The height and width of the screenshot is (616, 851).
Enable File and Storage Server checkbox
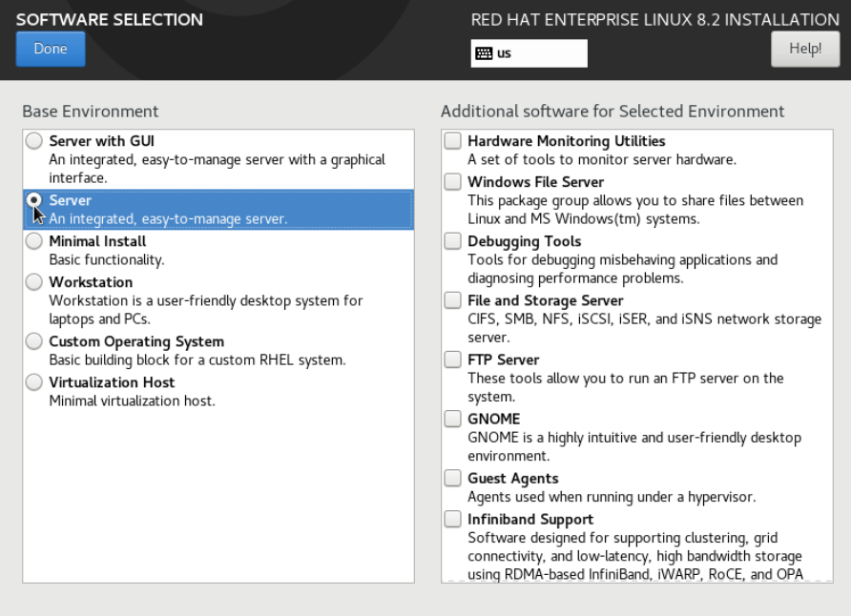(x=452, y=300)
